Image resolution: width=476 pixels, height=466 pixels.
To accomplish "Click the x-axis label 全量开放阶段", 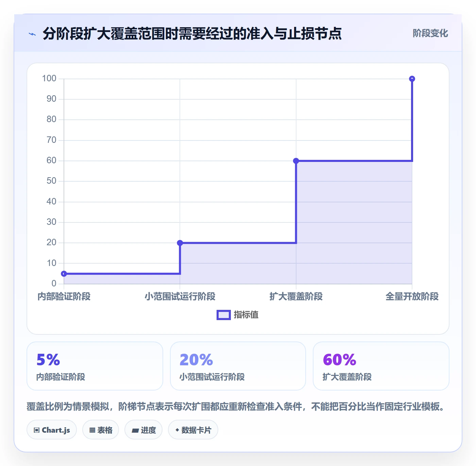I will (412, 297).
